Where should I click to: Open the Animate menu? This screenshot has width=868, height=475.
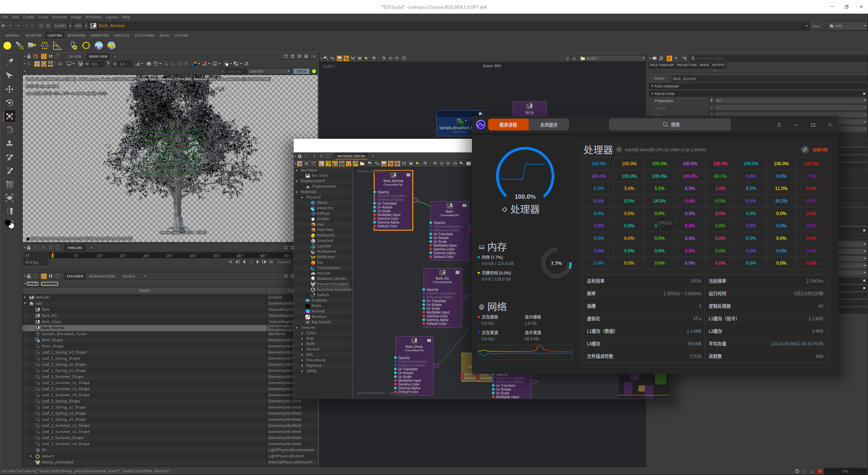tap(59, 17)
